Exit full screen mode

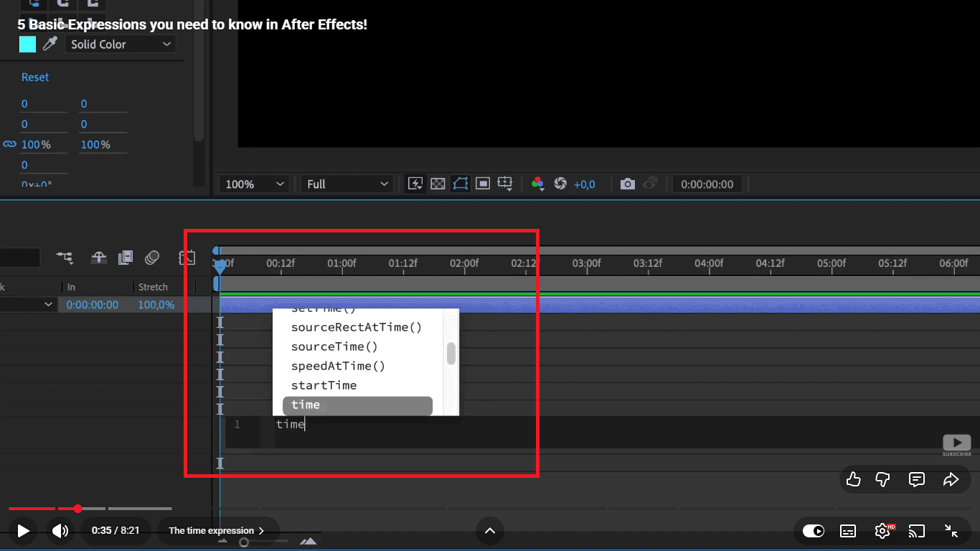coord(951,531)
